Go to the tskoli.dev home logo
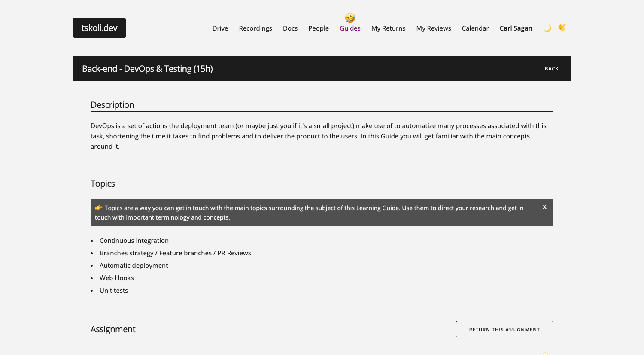The image size is (644, 355). 99,28
